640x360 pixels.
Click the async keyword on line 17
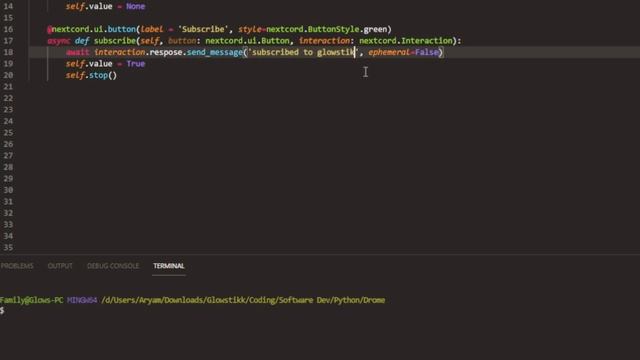click(x=59, y=40)
